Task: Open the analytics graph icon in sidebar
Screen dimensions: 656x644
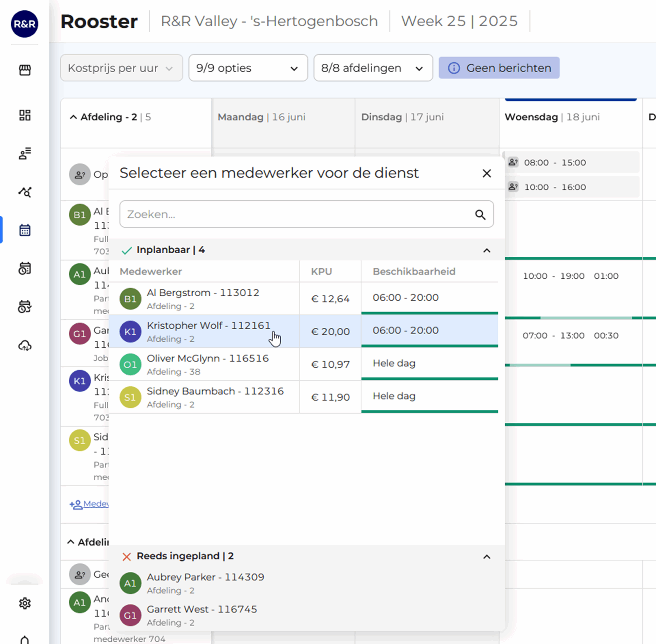Action: point(25,192)
